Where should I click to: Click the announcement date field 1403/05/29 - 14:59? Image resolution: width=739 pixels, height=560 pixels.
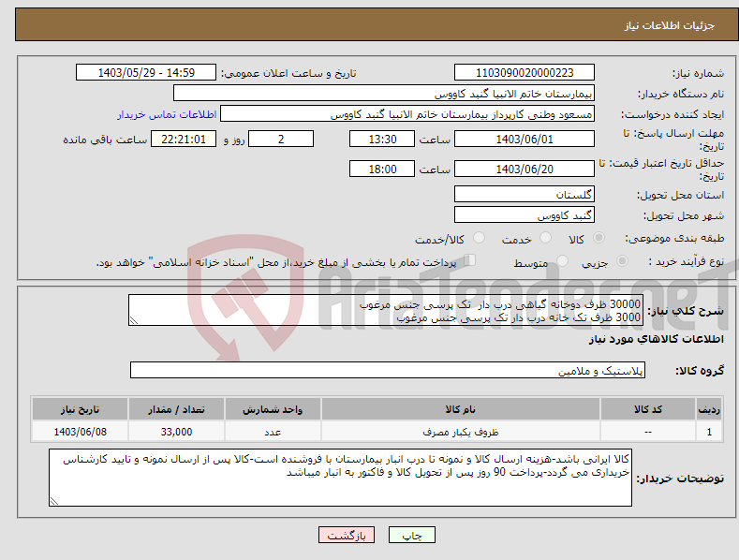coord(146,73)
